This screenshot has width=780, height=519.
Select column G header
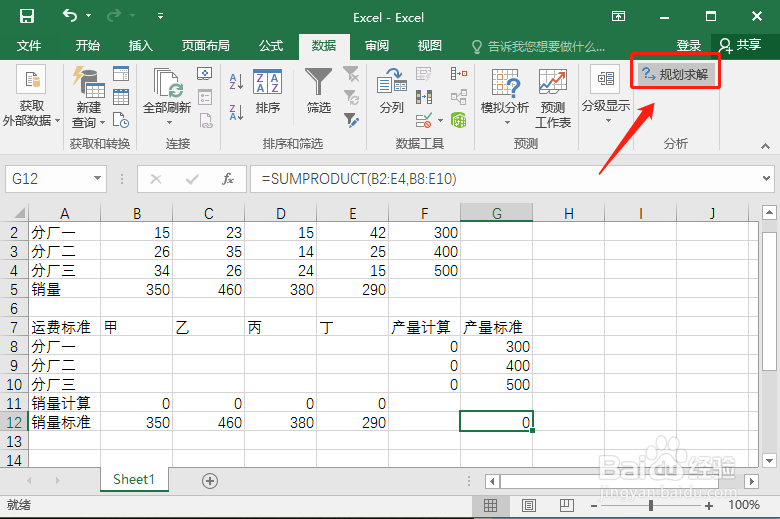click(x=496, y=213)
